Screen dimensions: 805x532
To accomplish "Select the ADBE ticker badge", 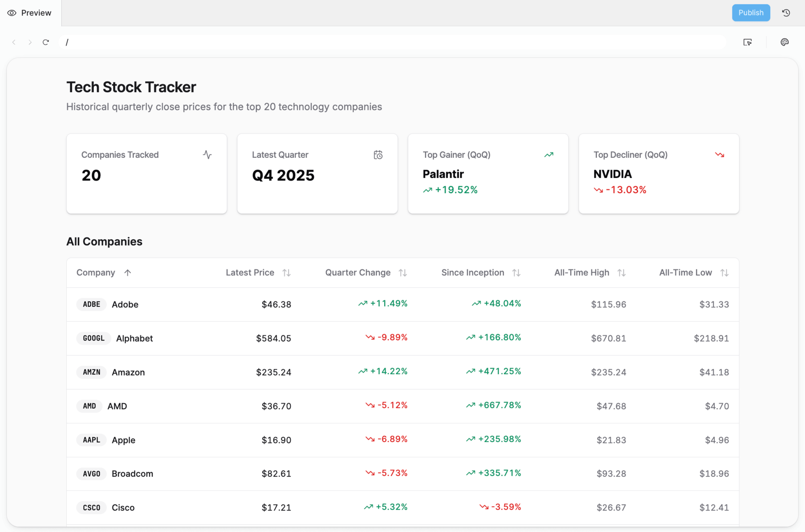I will (91, 304).
